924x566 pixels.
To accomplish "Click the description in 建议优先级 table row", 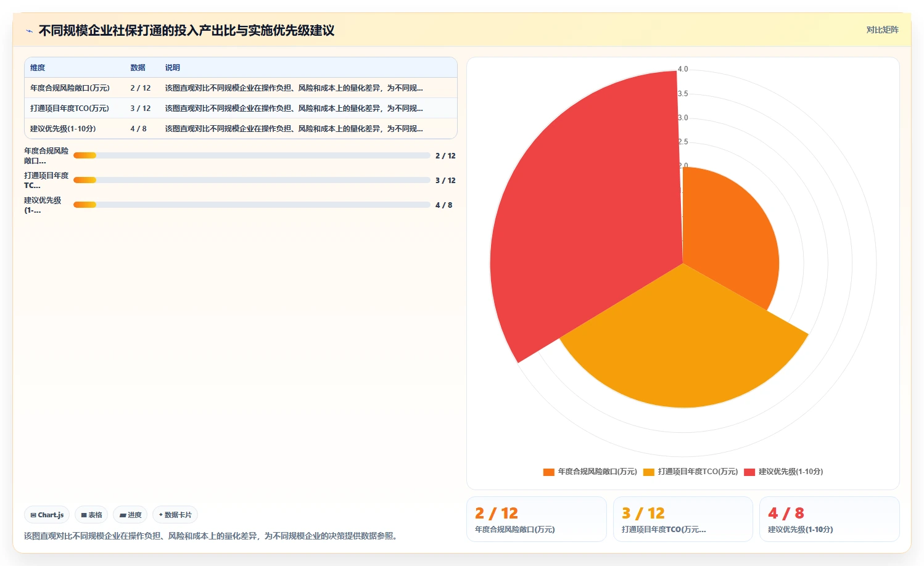I will pyautogui.click(x=294, y=129).
